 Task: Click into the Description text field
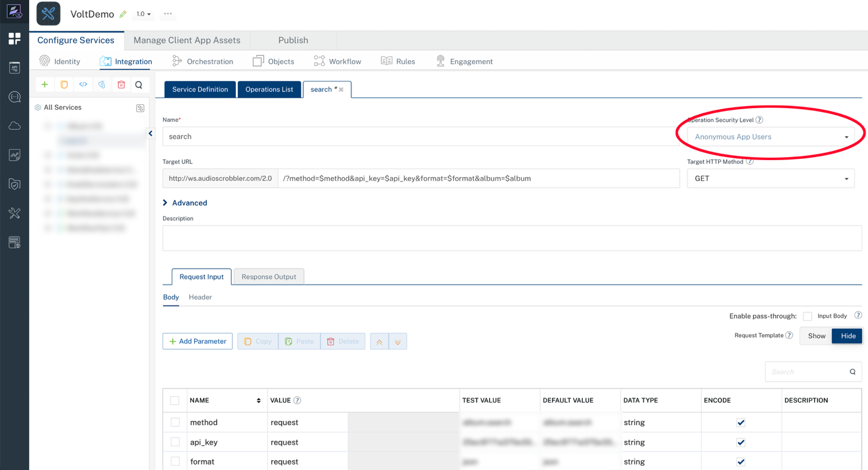point(511,238)
